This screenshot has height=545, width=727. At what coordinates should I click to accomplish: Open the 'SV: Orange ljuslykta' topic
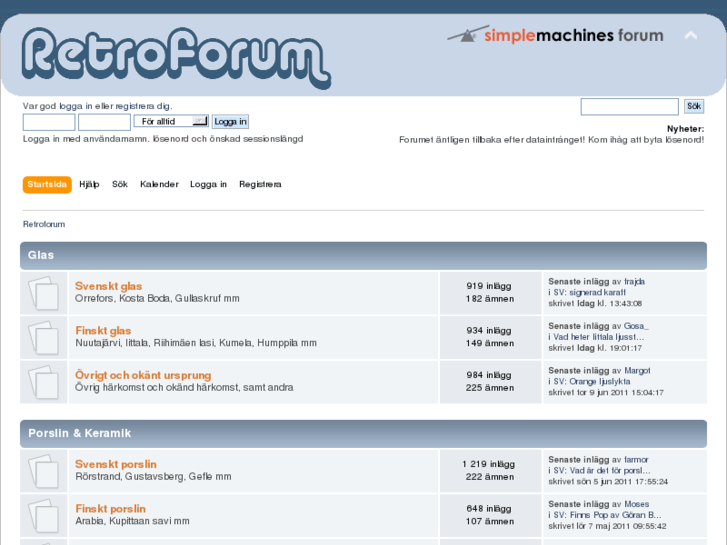[592, 382]
